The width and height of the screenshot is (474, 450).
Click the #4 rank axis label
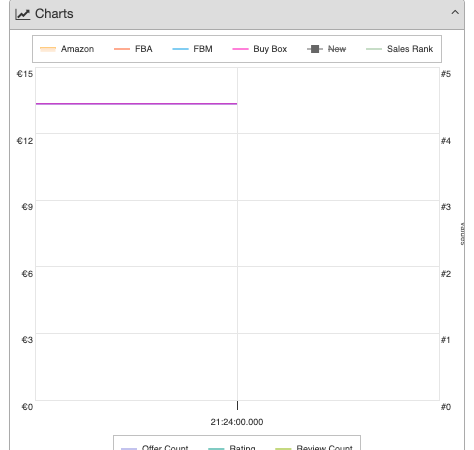(446, 141)
